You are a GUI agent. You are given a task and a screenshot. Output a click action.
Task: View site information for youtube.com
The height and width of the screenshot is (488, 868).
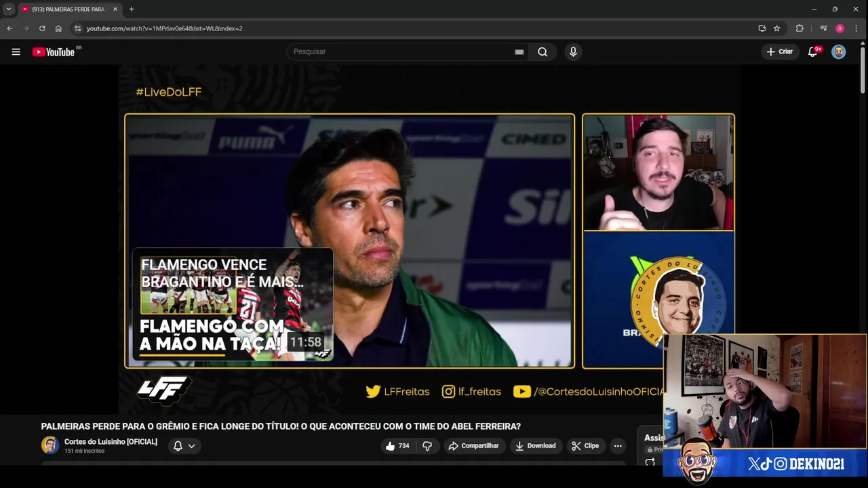tap(78, 28)
